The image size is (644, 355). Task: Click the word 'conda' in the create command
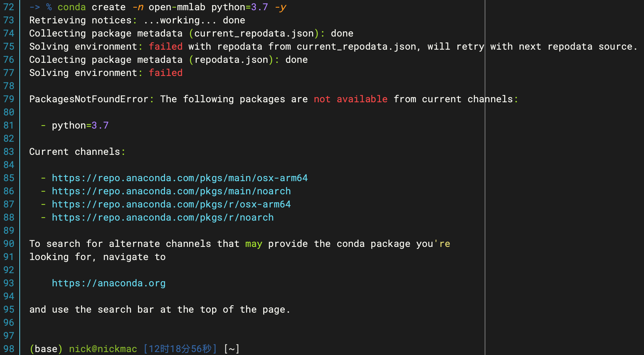72,7
